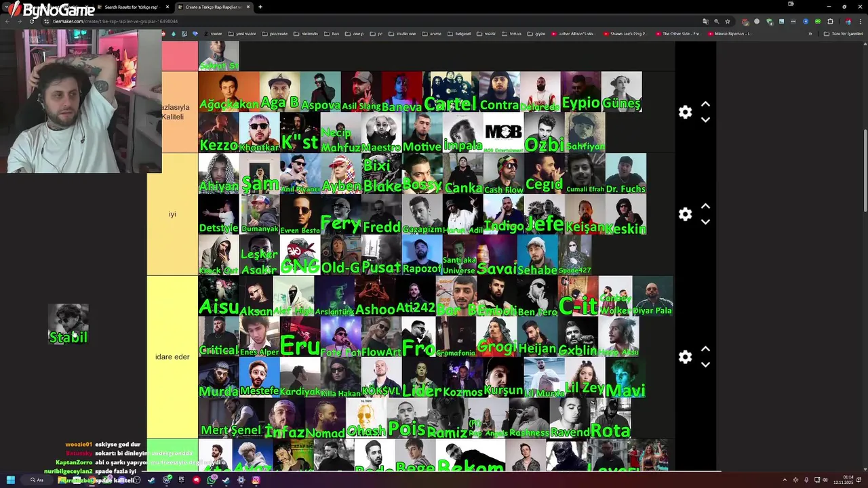
Task: Pick the 'Eru' artist tile
Action: pos(300,337)
